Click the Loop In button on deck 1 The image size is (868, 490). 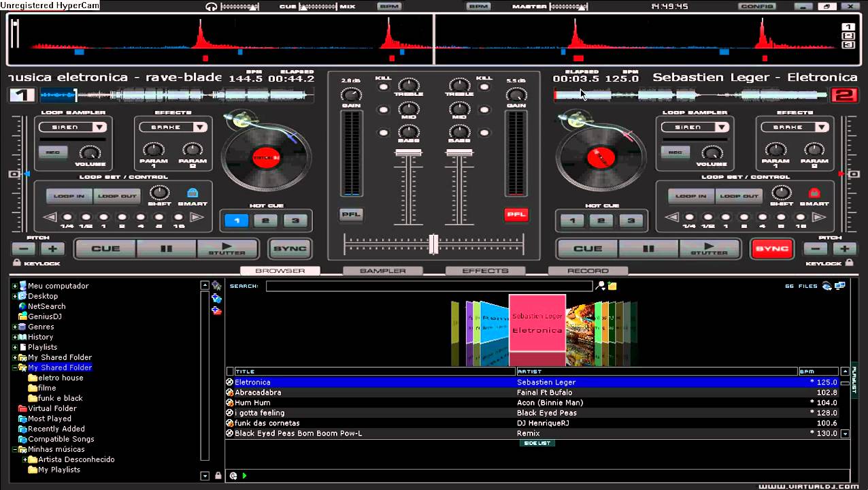[x=69, y=196]
